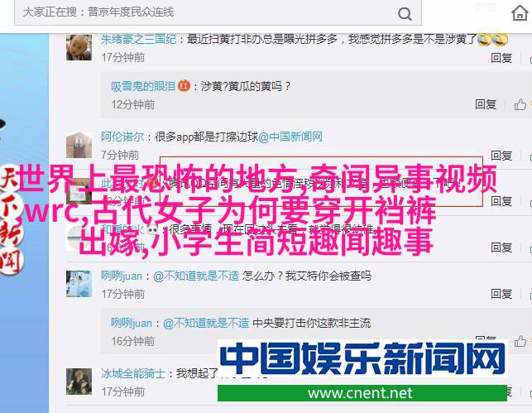532x413 pixels.
Task: Like the 16分钟前 reply by 咧咧juan
Action: point(520,341)
